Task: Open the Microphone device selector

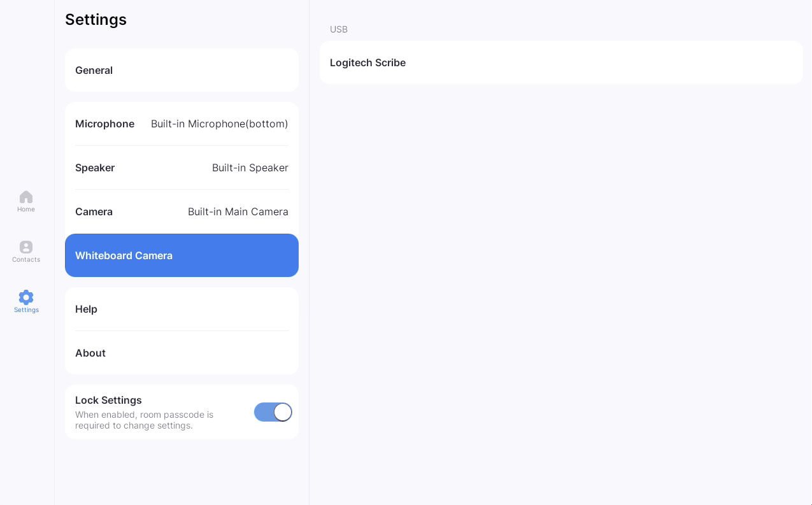Action: pyautogui.click(x=182, y=124)
